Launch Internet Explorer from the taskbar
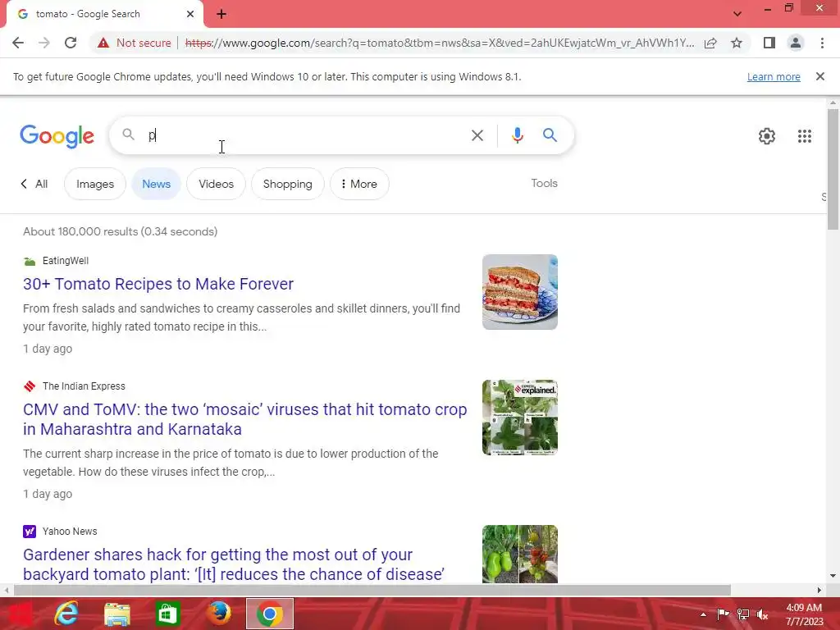840x630 pixels. pyautogui.click(x=66, y=614)
